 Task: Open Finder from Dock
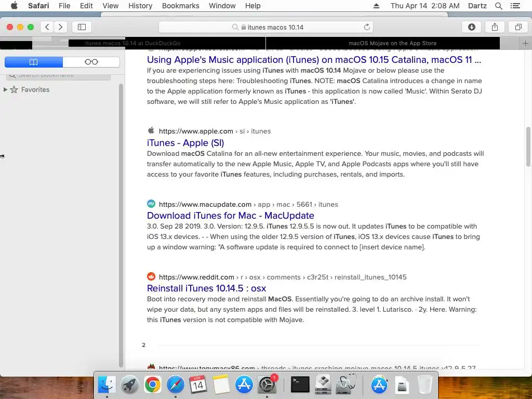pos(107,385)
